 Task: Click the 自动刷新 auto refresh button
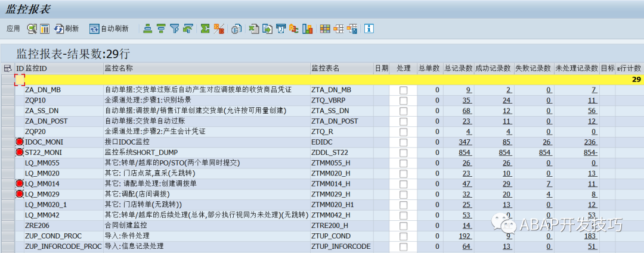point(109,29)
